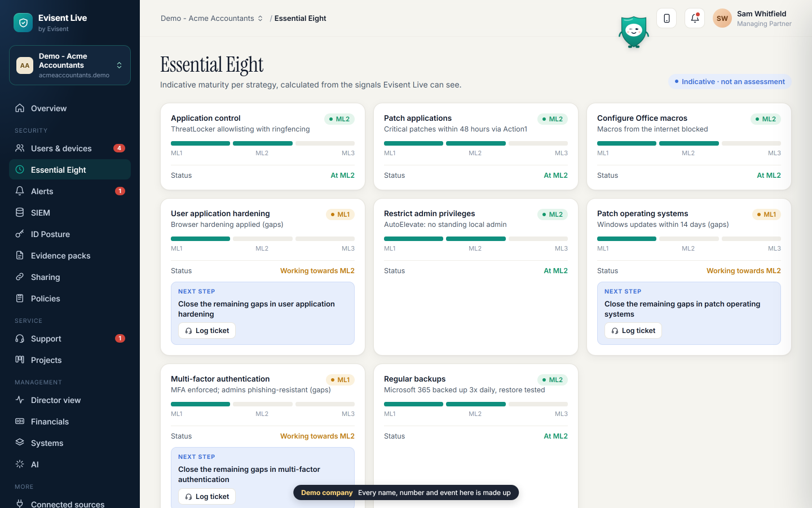Go to the Policies page

70,299
